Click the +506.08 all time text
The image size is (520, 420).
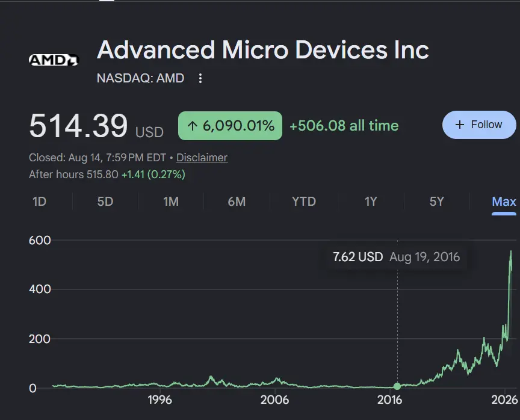coord(344,126)
